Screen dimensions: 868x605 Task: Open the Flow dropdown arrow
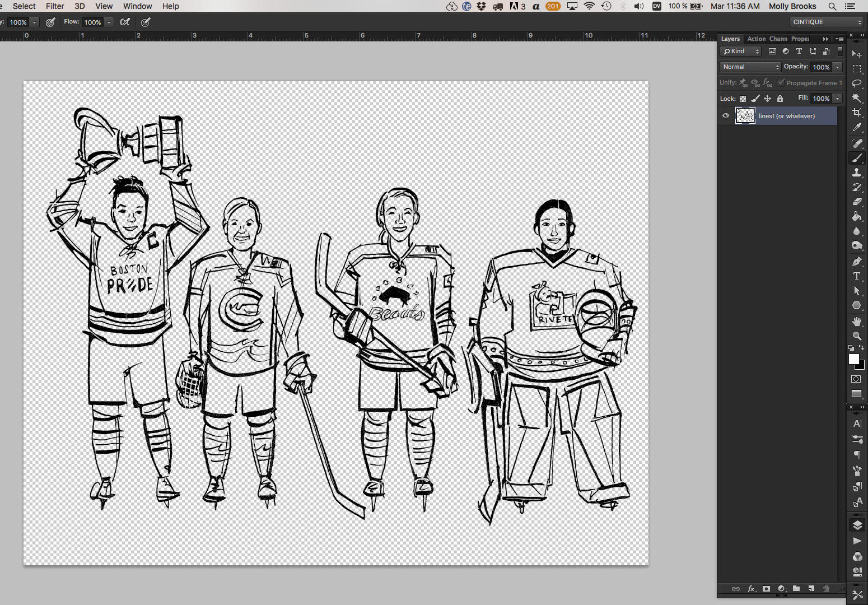(109, 22)
